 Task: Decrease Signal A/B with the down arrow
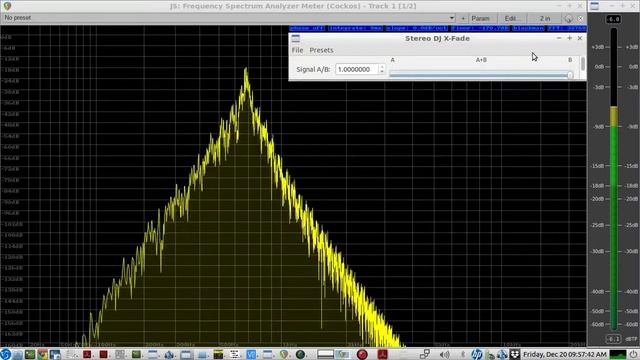point(382,72)
